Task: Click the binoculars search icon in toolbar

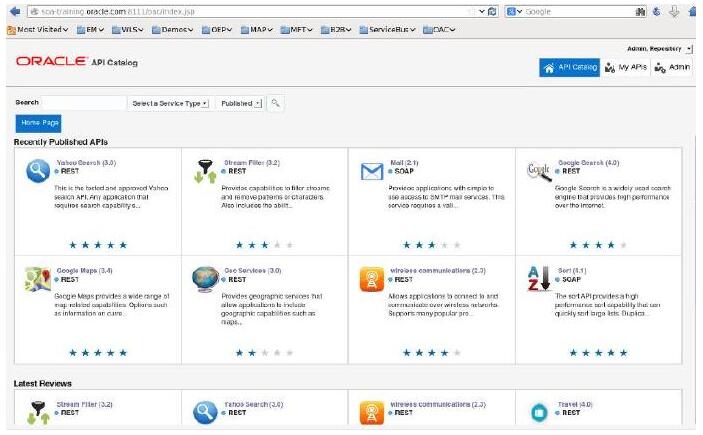Action: (x=640, y=12)
